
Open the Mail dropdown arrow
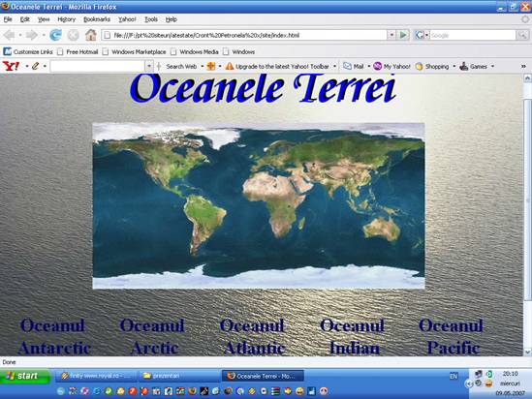[369, 66]
